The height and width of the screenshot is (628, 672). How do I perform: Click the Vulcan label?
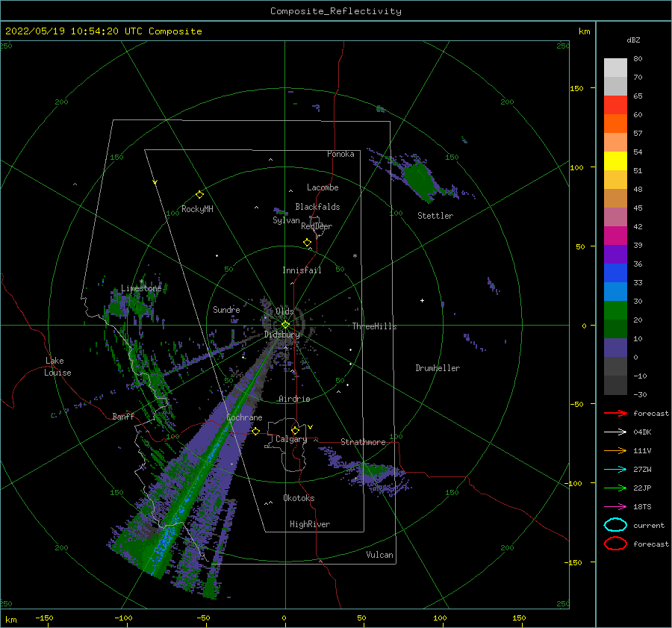379,555
